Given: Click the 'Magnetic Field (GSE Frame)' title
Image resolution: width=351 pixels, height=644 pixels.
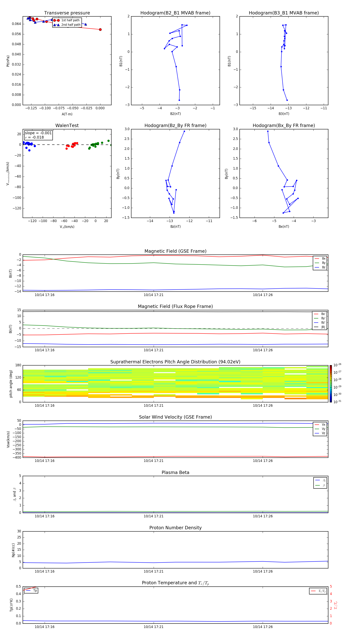Looking at the screenshot, I should [x=175, y=251].
